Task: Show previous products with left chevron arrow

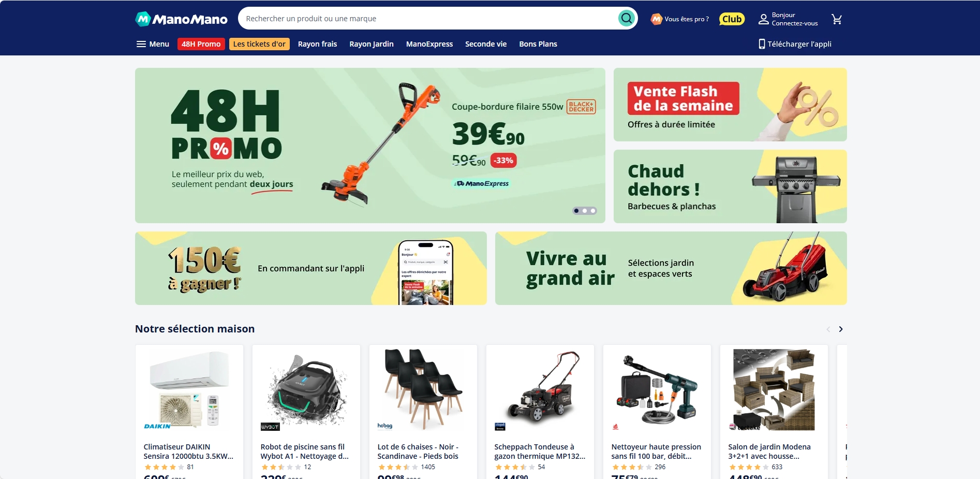Action: click(x=828, y=329)
